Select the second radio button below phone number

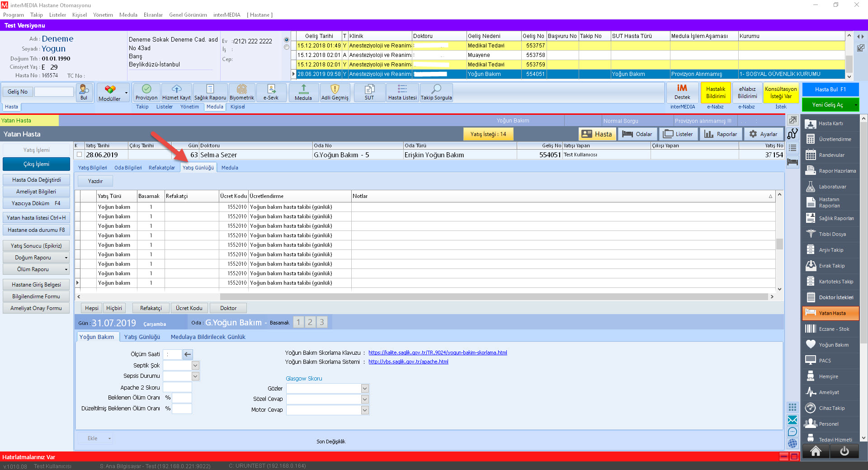tap(287, 47)
